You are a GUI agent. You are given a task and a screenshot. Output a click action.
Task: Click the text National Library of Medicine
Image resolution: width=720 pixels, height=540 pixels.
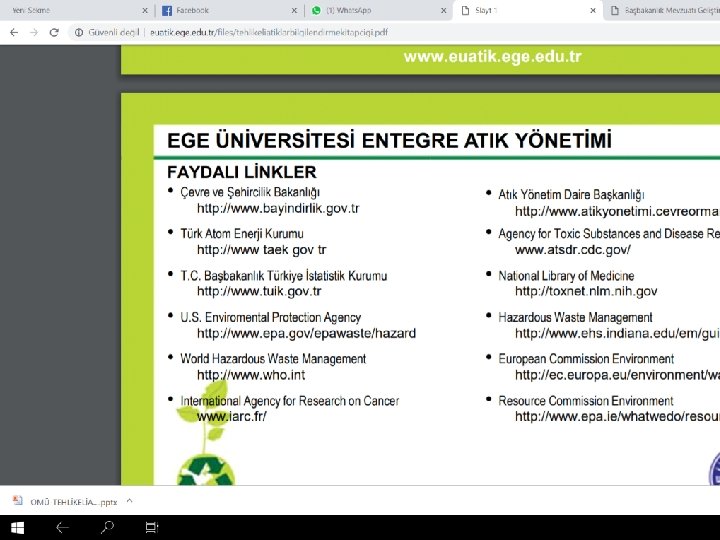(x=566, y=276)
